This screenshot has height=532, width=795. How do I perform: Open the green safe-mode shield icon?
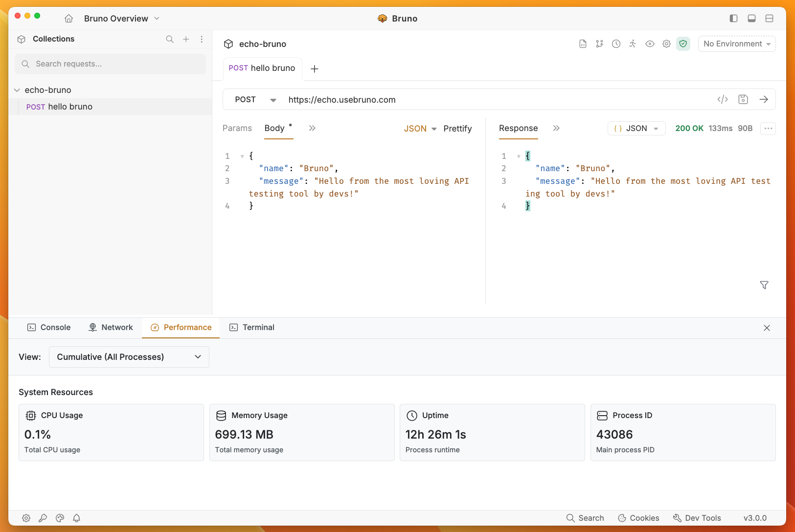tap(683, 44)
